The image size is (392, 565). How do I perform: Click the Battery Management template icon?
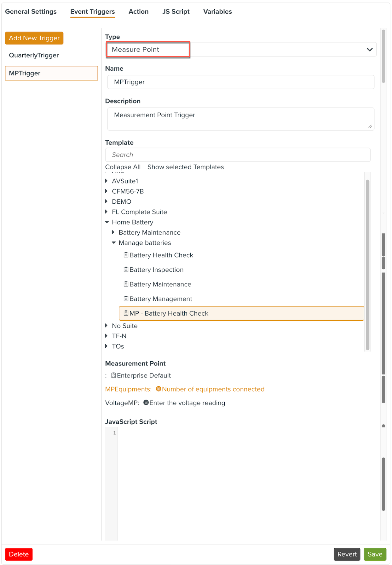click(126, 299)
